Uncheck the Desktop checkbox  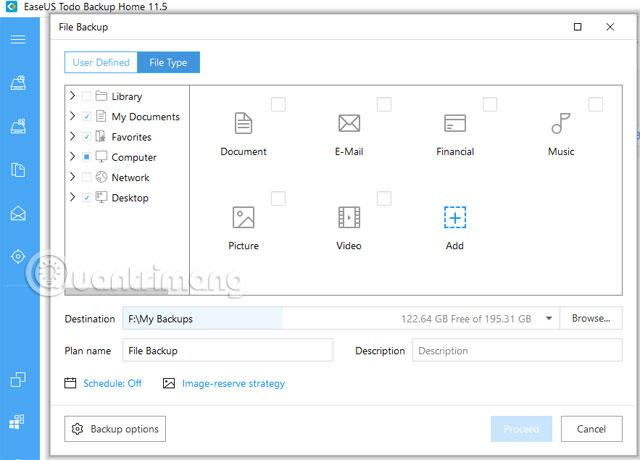(87, 198)
